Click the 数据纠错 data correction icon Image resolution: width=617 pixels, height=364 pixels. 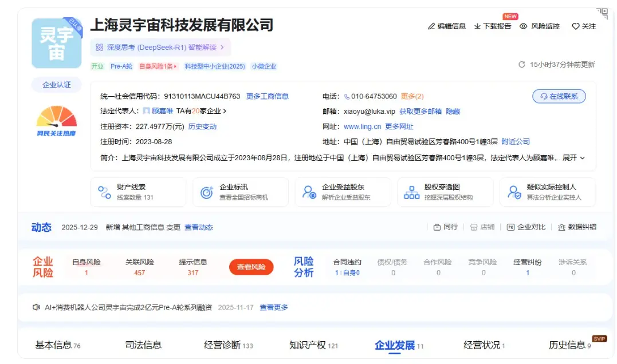(579, 227)
